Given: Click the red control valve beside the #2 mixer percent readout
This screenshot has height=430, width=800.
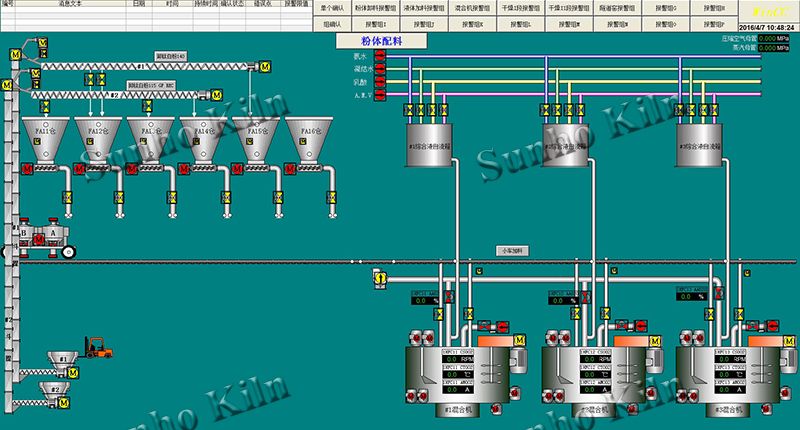Looking at the screenshot, I should click(x=585, y=297).
